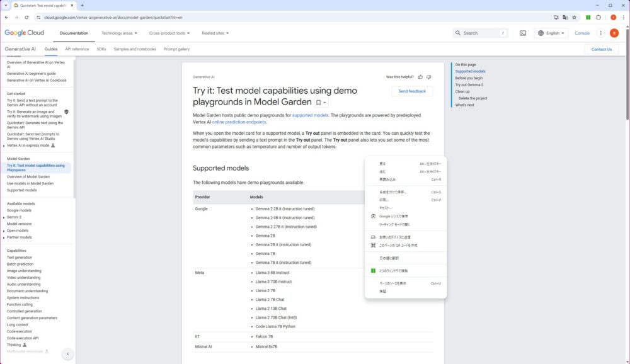
Task: Switch to the Guides tab
Action: tap(51, 49)
